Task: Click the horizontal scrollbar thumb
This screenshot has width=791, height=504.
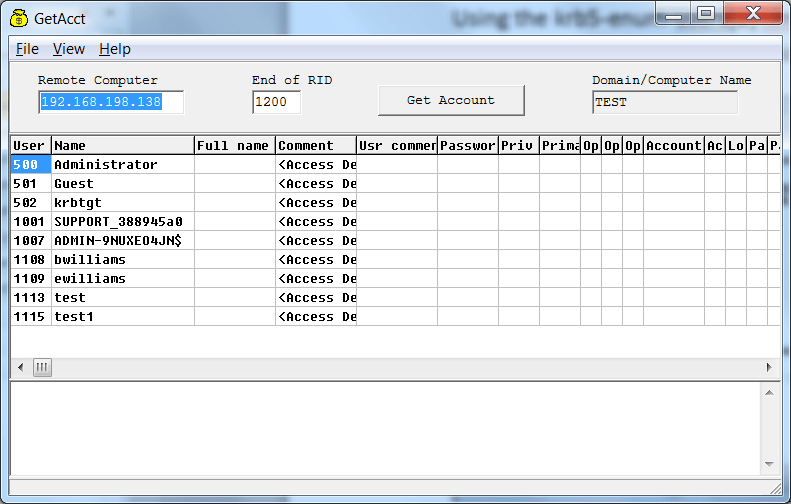Action: 42,368
